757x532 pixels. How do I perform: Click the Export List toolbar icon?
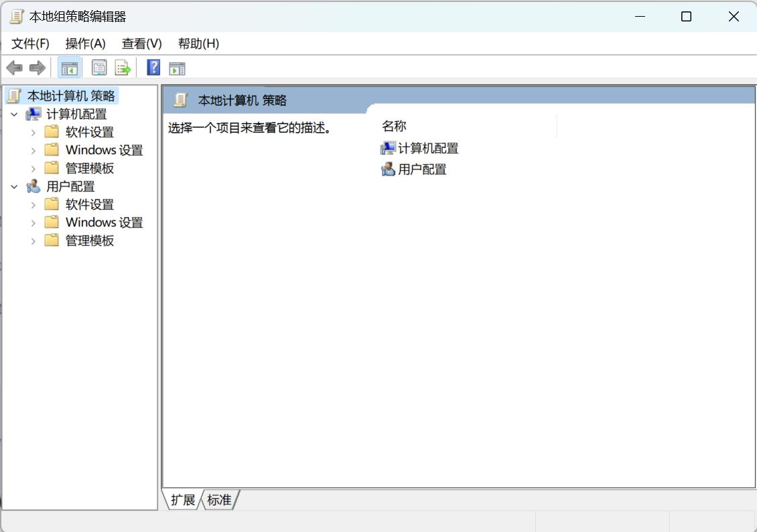tap(121, 67)
